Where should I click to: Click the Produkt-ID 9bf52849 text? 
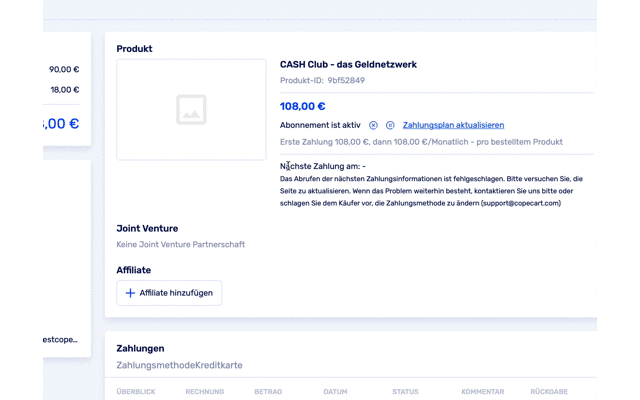pyautogui.click(x=322, y=81)
